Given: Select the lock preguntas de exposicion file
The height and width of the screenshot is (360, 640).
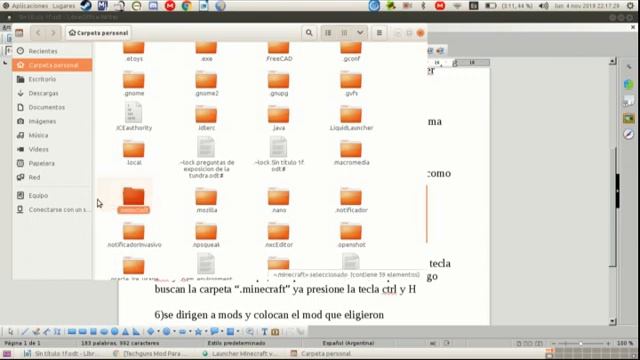Looking at the screenshot, I should [207, 158].
